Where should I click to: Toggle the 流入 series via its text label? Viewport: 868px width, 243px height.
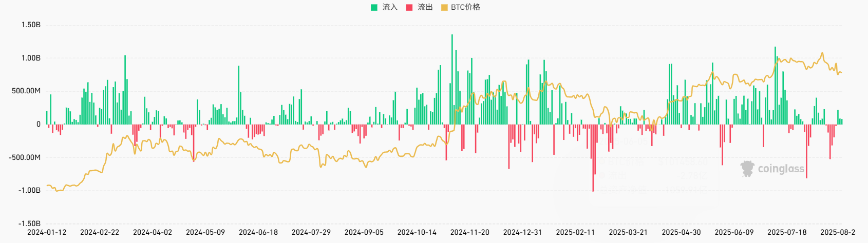point(390,7)
